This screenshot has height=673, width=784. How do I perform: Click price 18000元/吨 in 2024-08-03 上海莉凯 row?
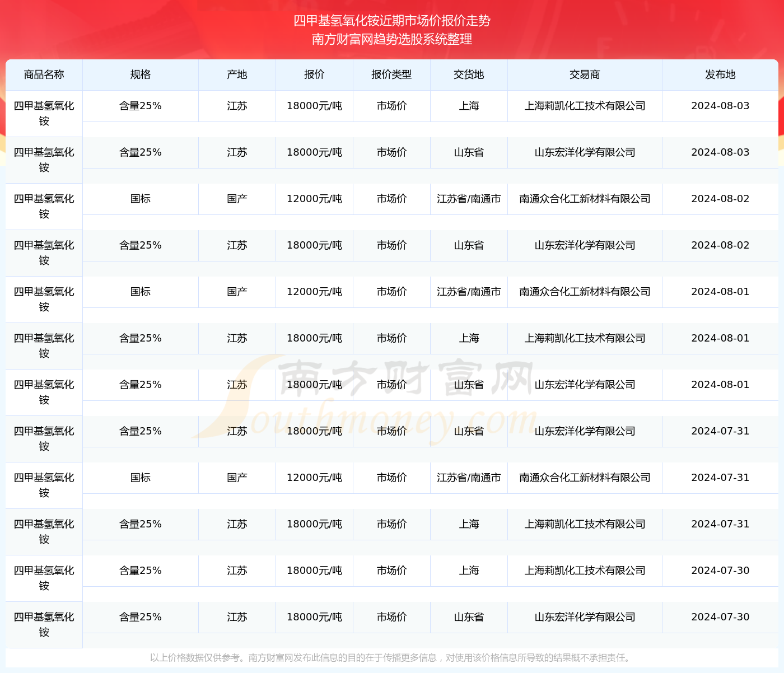[314, 106]
